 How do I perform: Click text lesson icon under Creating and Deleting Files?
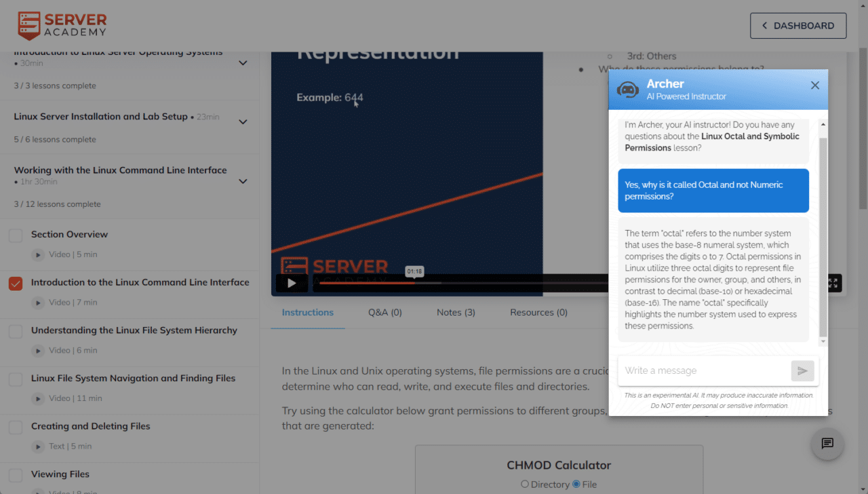[38, 446]
